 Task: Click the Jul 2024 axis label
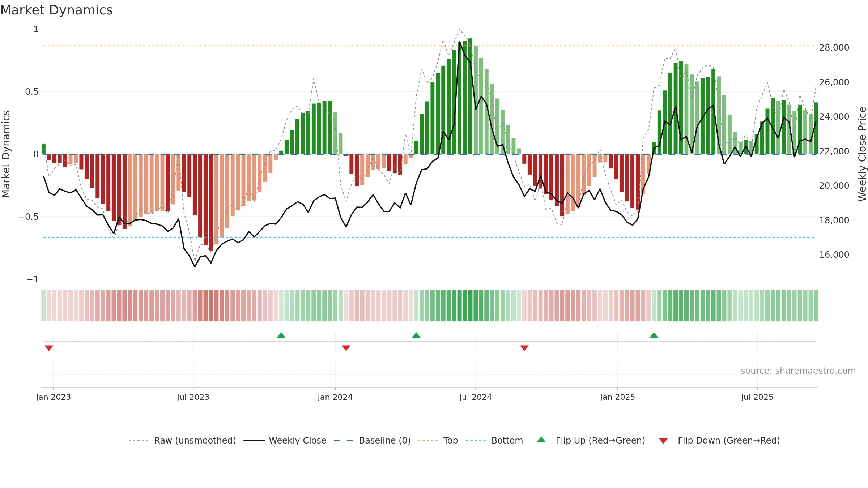coord(476,397)
